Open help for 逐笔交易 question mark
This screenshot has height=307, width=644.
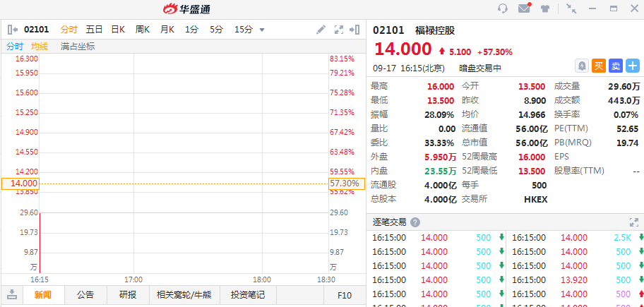(415, 222)
